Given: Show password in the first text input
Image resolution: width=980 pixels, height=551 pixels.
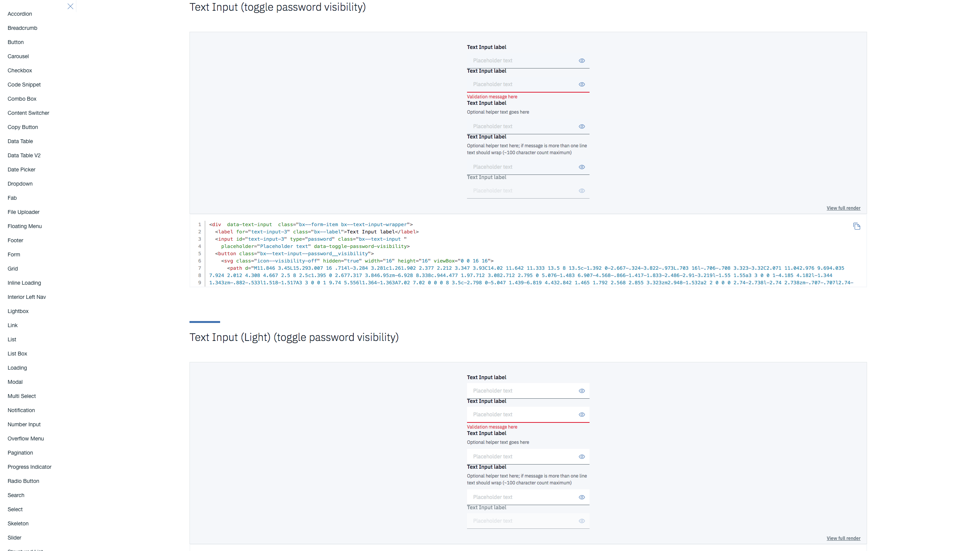Looking at the screenshot, I should coord(581,60).
